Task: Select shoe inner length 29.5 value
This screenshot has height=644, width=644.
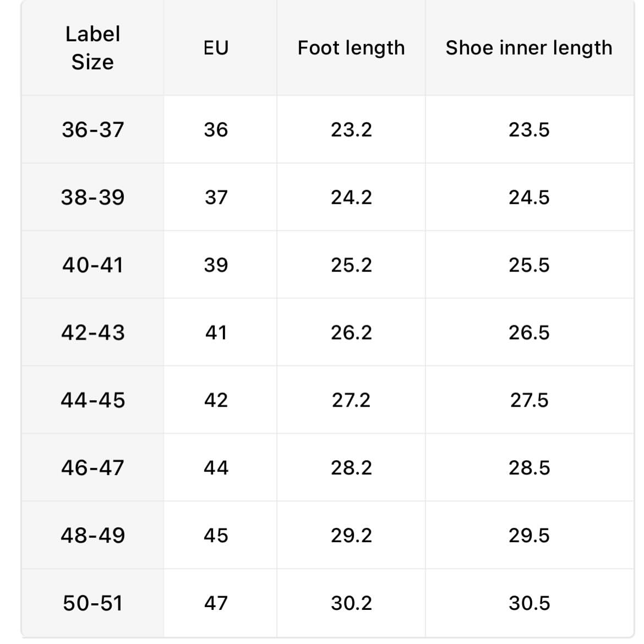Action: (529, 535)
